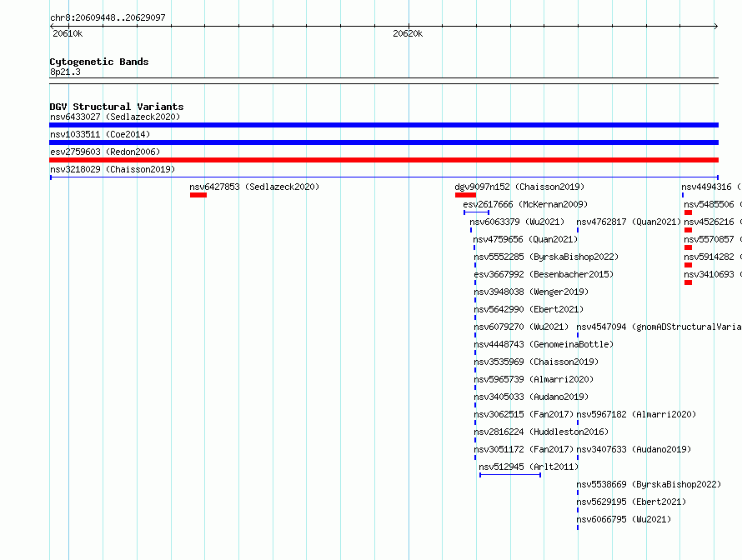Open the dgv9097n152 (Chaisson2019) variant
The image size is (742, 560).
519,187
